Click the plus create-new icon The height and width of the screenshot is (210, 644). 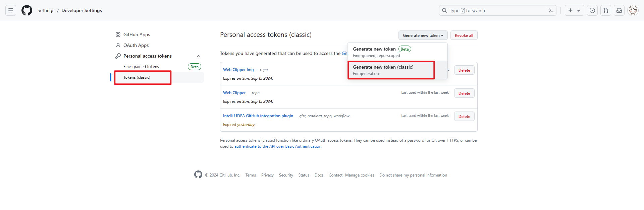[x=571, y=10]
